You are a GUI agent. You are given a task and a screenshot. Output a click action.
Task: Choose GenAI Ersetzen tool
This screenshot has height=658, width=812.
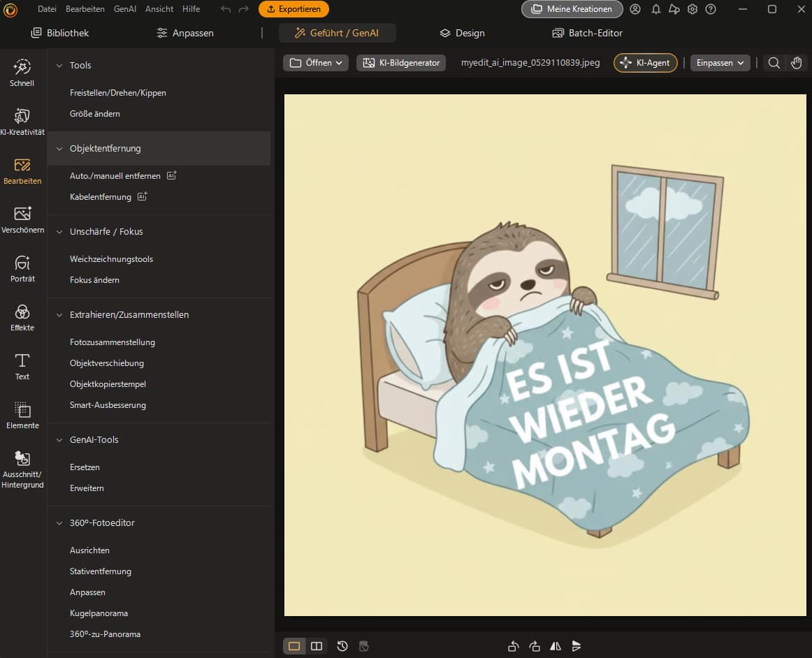tap(85, 467)
